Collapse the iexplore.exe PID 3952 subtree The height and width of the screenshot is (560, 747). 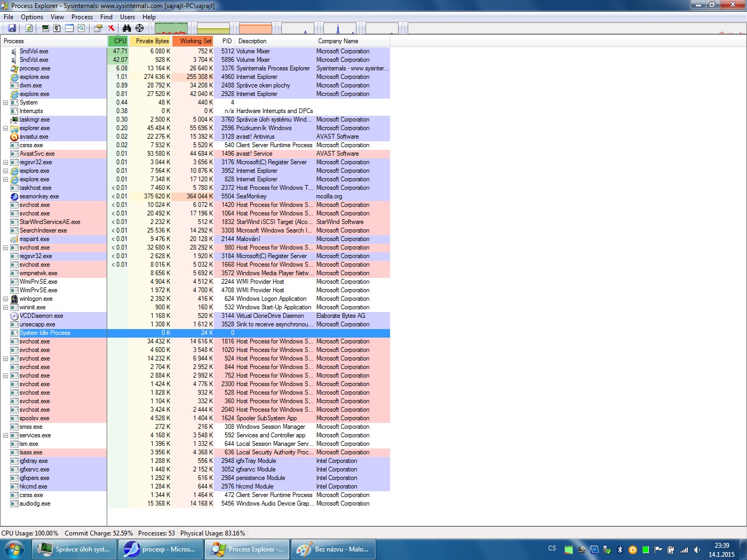tap(6, 171)
